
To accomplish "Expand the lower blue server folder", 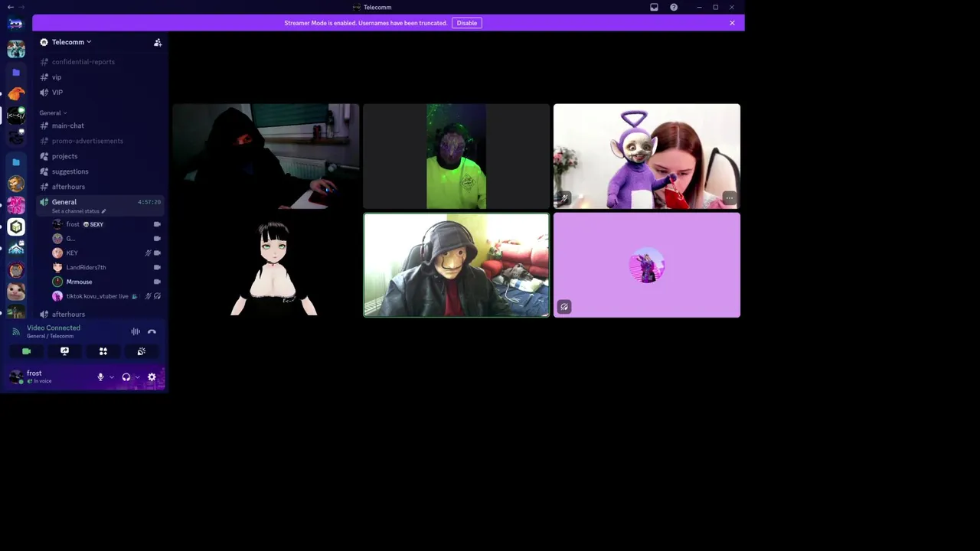I will click(16, 162).
